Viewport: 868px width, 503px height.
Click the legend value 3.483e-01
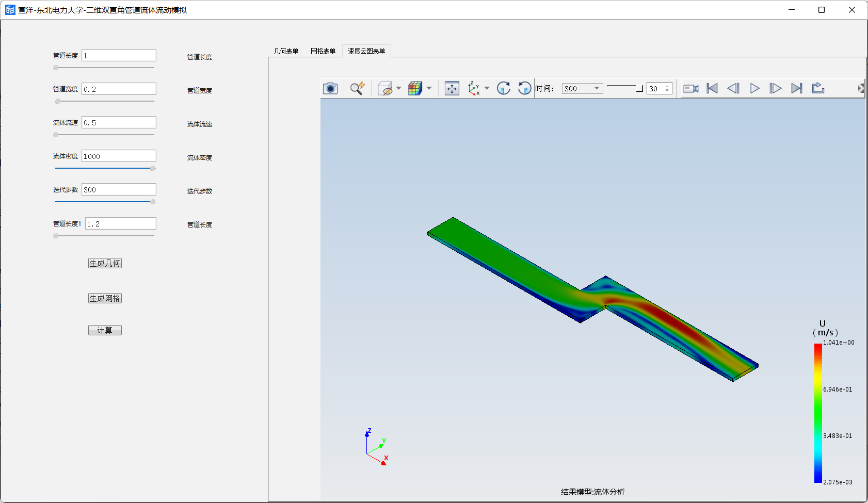tap(838, 436)
